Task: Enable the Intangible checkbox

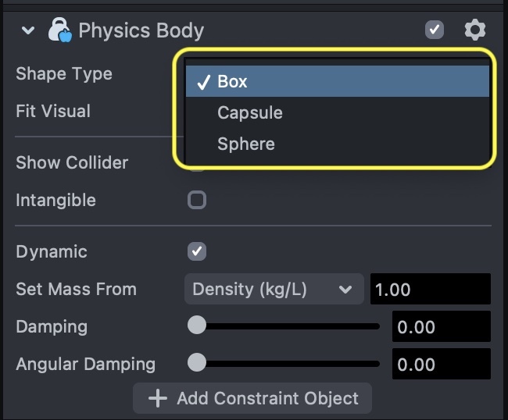Action: 197,200
